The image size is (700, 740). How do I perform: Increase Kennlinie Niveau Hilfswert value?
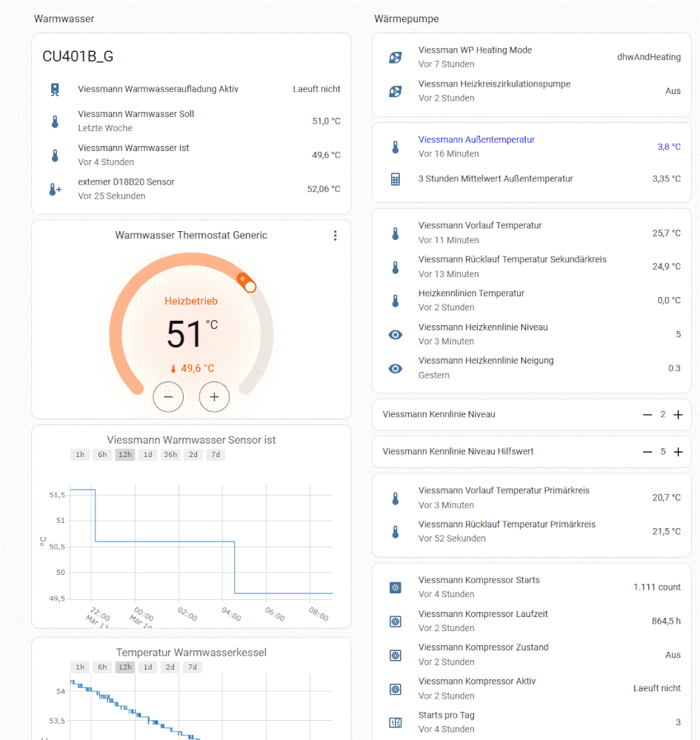click(x=679, y=452)
